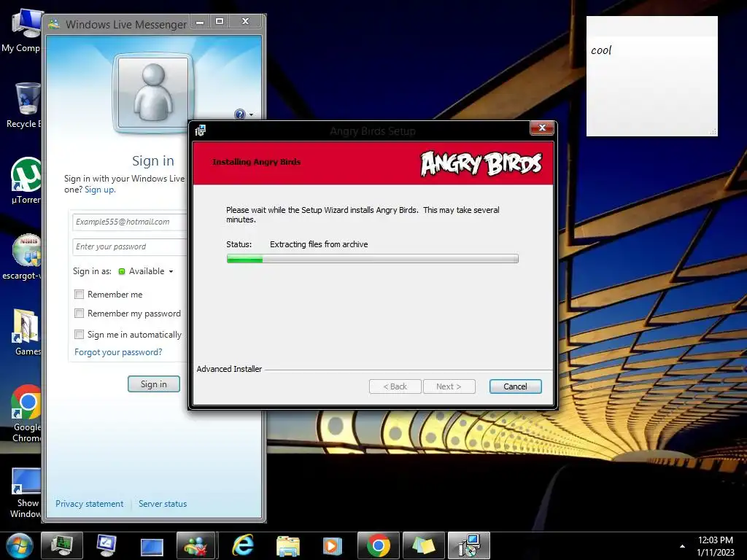Screen dimensions: 747x560
Task: Switch to the installer taskbar icon
Action: pyautogui.click(x=469, y=545)
